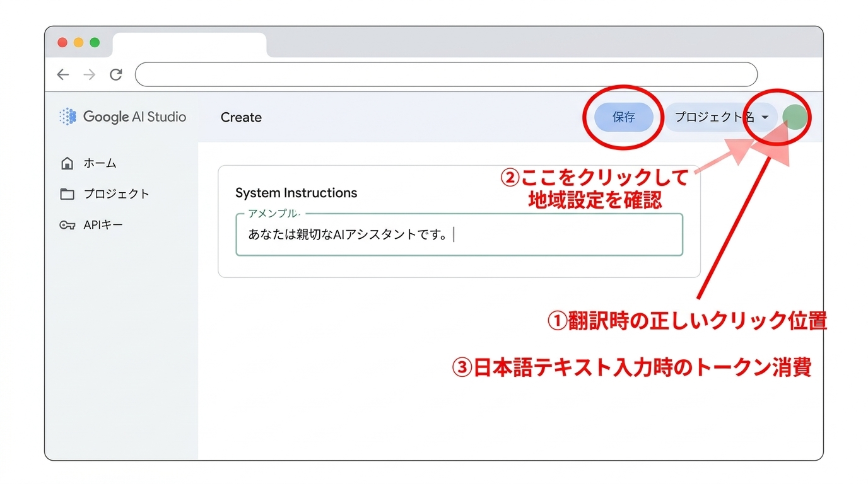Open the プロジェクト sidebar entry
This screenshot has height=484, width=868.
point(116,194)
